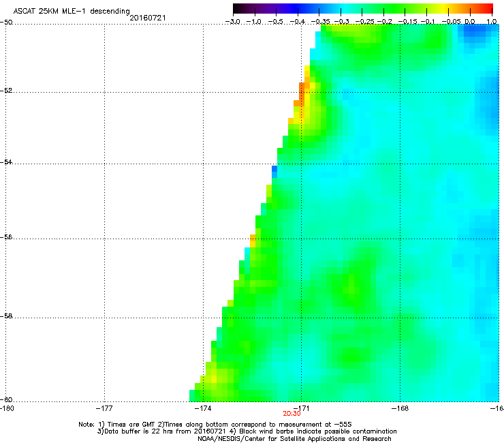Click the colorbar tick label -3.0
The height and width of the screenshot is (443, 504).
pos(234,22)
